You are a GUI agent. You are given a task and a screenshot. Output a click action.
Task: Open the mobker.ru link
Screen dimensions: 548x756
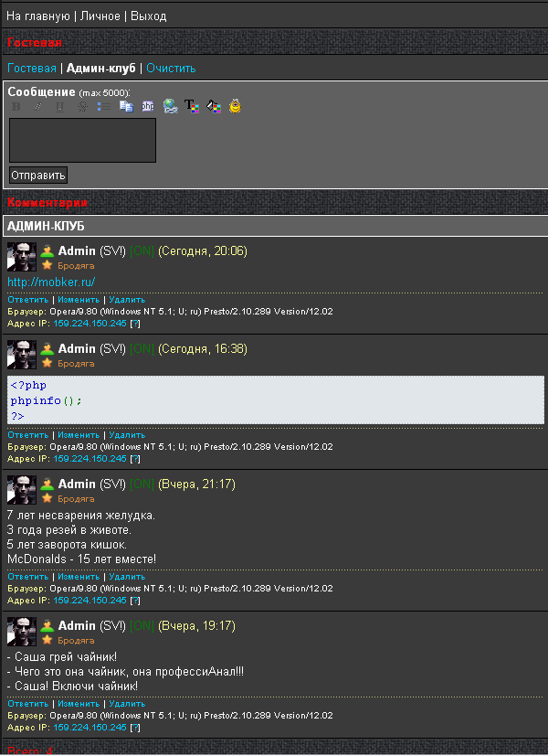coord(51,282)
